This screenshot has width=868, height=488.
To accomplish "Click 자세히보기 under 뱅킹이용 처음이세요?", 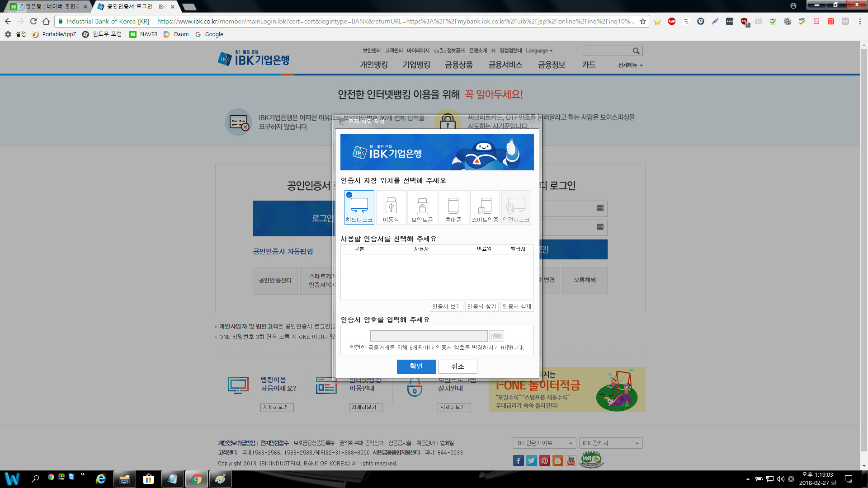I will 277,408.
